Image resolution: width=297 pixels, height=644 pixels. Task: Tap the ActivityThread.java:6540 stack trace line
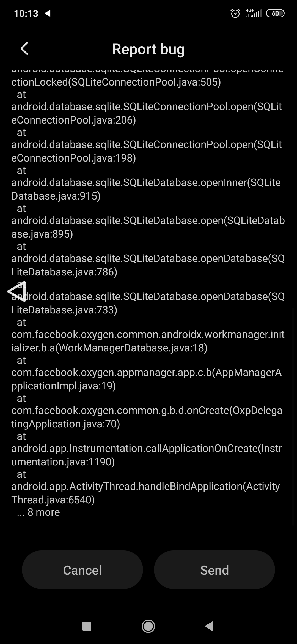coord(146,493)
